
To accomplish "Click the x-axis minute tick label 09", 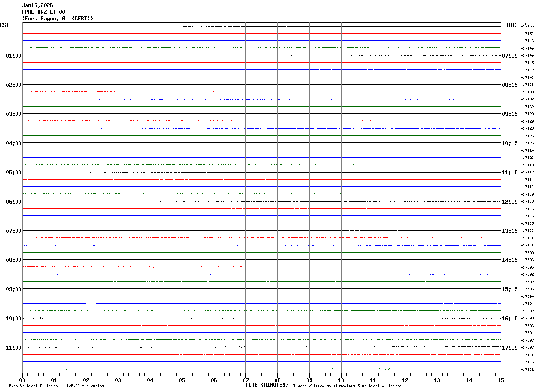I will (309, 380).
